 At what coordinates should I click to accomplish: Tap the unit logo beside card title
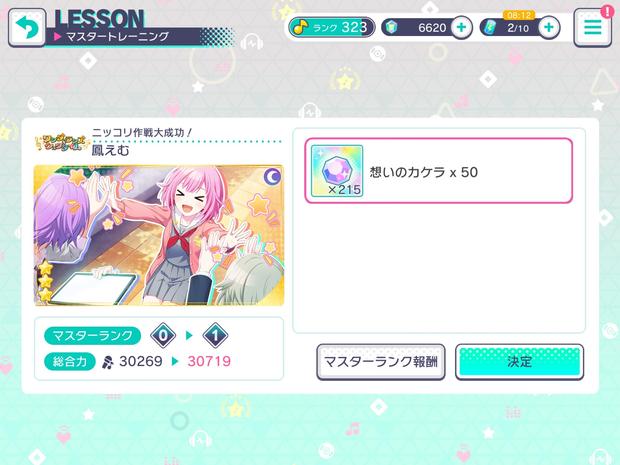(x=62, y=143)
